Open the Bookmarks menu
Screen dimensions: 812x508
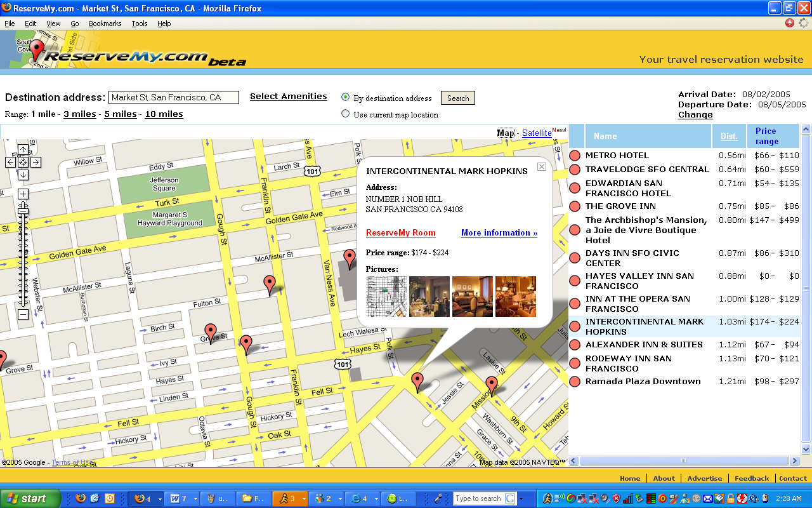(105, 23)
